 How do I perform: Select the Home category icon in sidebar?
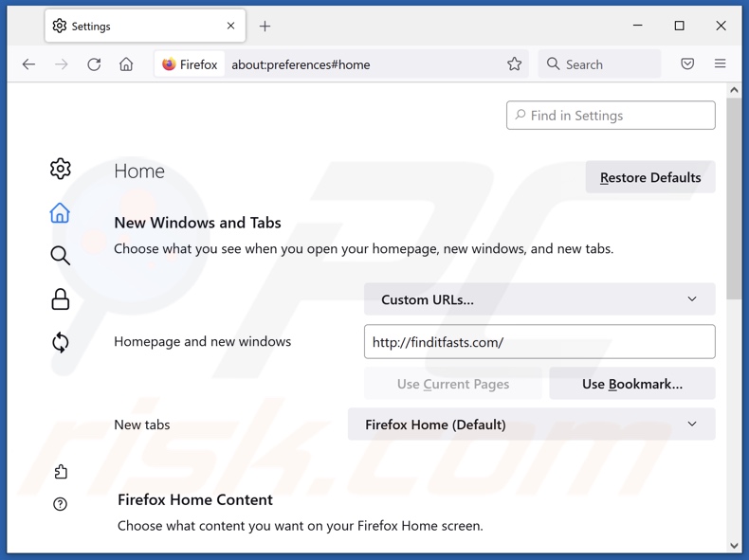click(60, 213)
